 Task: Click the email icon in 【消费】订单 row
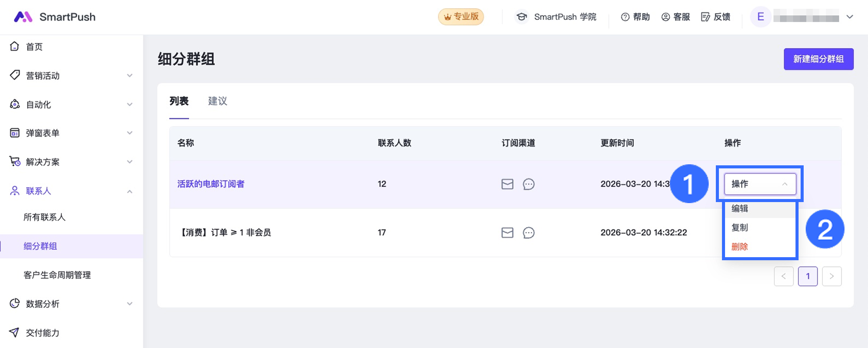508,233
